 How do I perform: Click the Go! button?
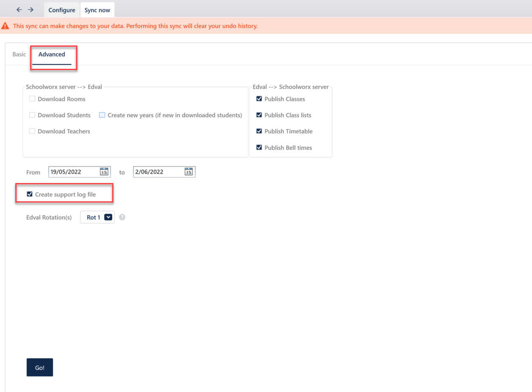coord(40,367)
